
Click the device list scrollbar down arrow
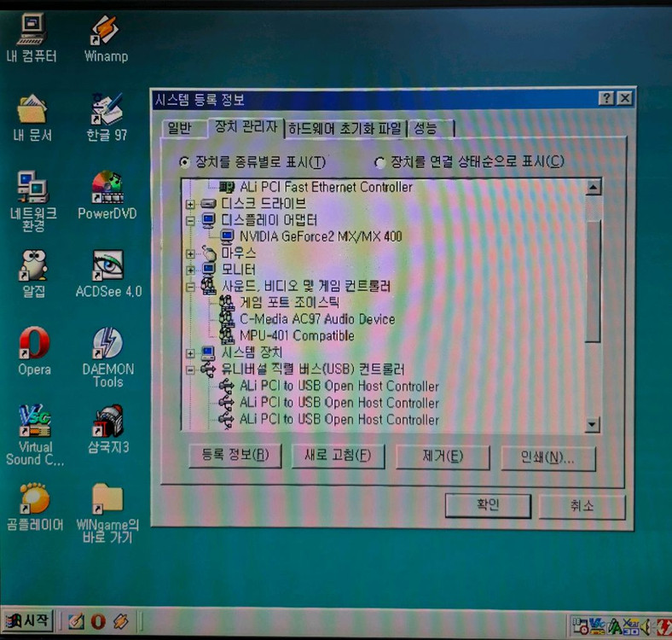[x=592, y=424]
